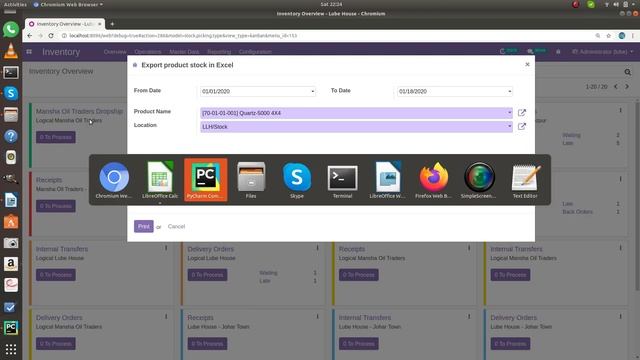Click the Print button
The height and width of the screenshot is (360, 640).
144,226
